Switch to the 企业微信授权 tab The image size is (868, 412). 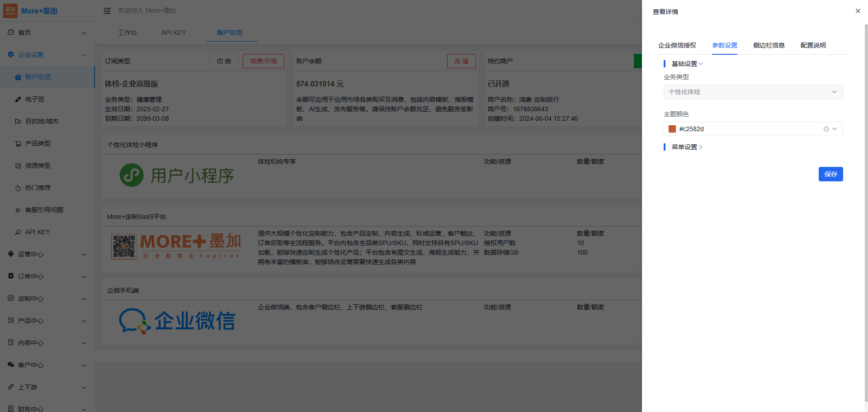(x=677, y=45)
